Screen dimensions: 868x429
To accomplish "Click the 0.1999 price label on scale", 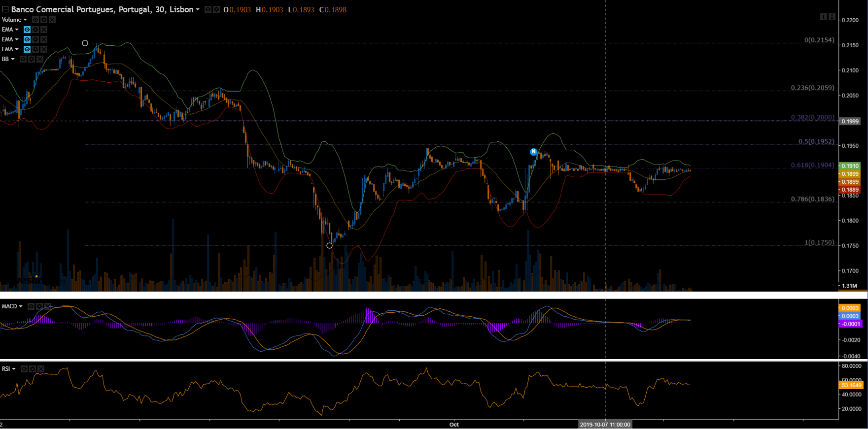I will coord(850,121).
